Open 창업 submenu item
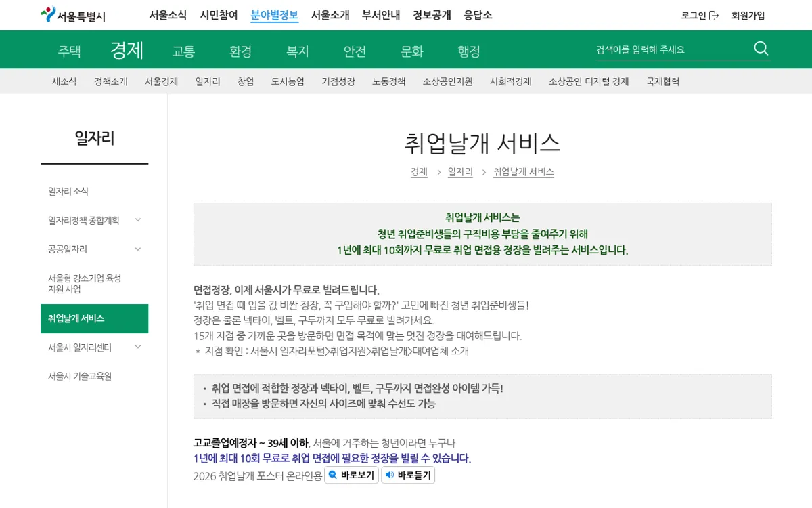This screenshot has height=508, width=812. coord(246,81)
